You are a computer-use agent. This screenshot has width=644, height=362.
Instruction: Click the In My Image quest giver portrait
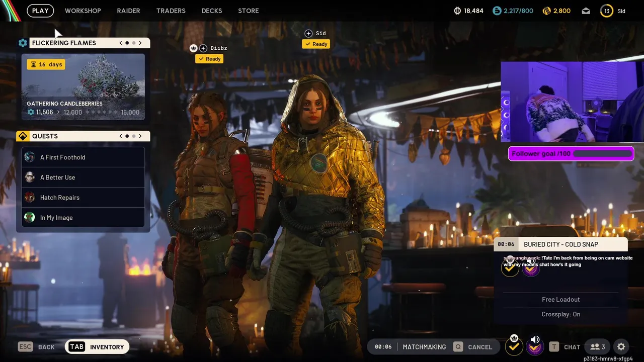[30, 217]
